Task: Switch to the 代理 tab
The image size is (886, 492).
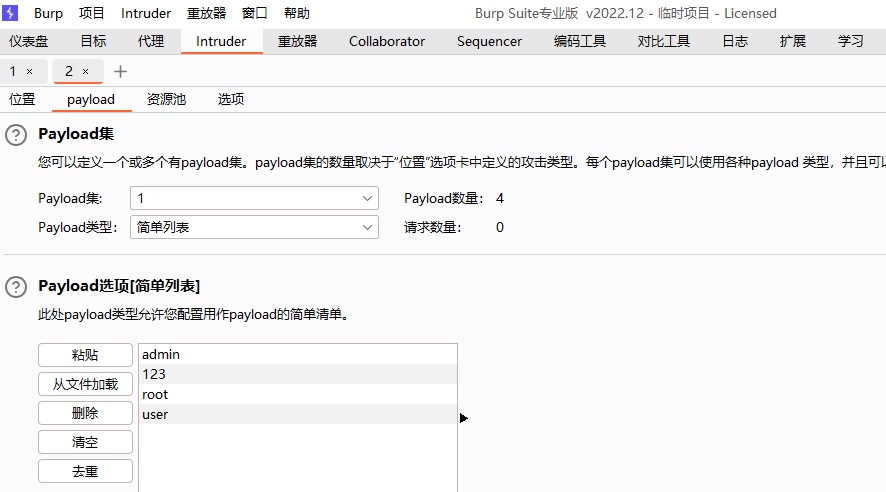Action: tap(151, 41)
